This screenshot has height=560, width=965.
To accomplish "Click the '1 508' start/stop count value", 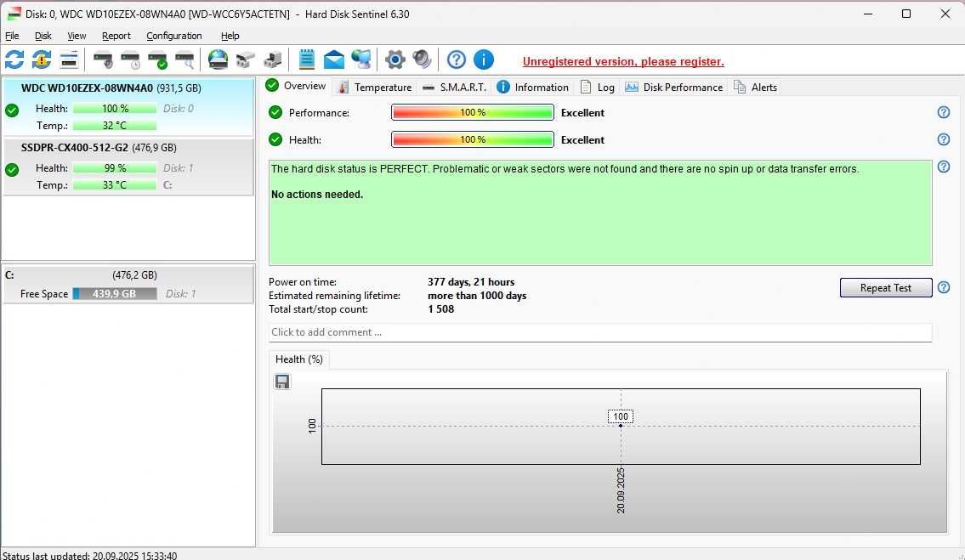I will (x=440, y=309).
